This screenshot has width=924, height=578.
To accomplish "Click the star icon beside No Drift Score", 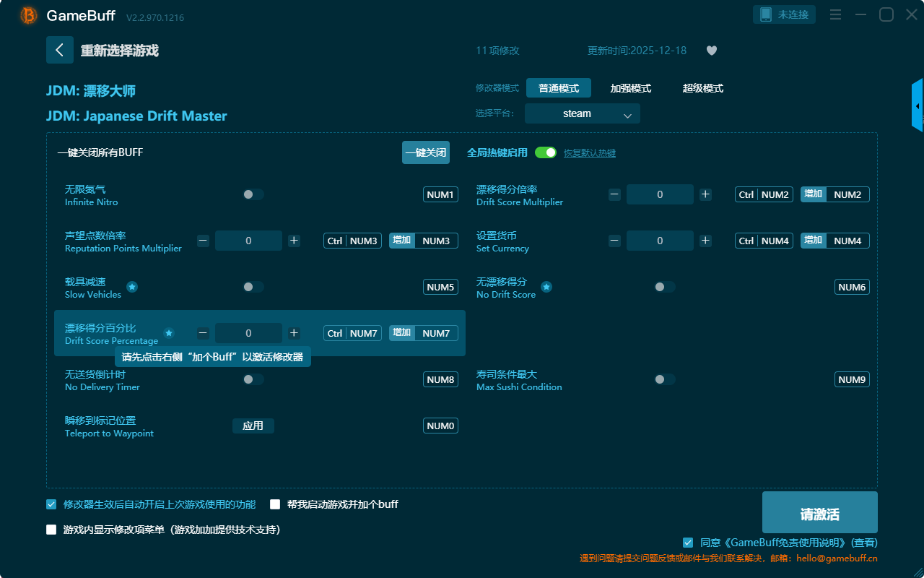I will [x=546, y=287].
